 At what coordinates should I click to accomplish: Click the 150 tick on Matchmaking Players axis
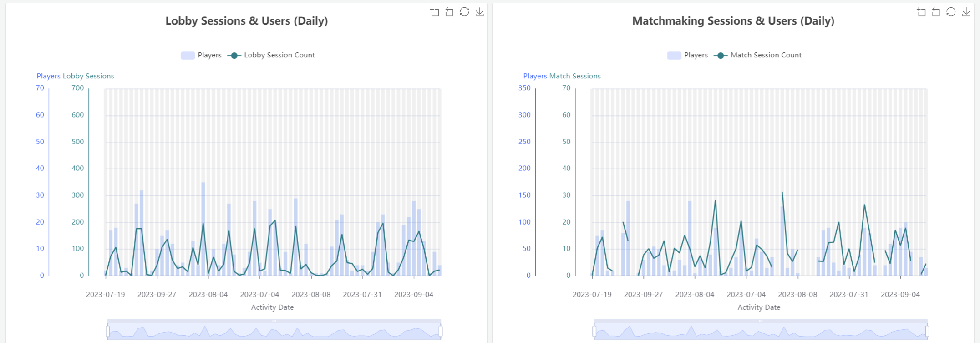[x=524, y=195]
